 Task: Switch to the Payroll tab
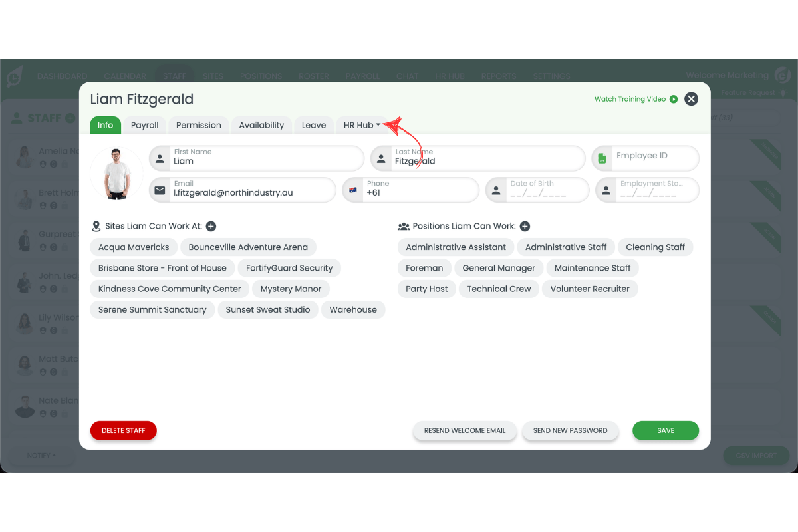point(144,125)
